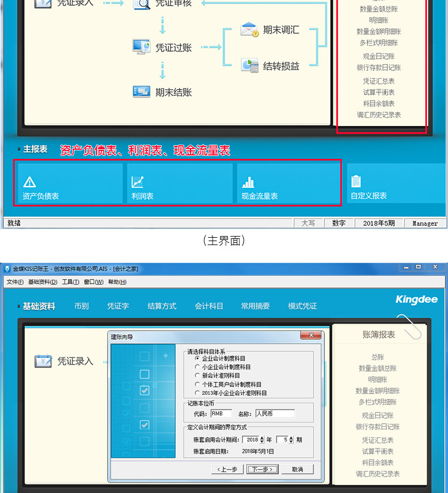Switch to the 会计科目 tab
Viewport: 448px width, 493px height.
coord(209,306)
